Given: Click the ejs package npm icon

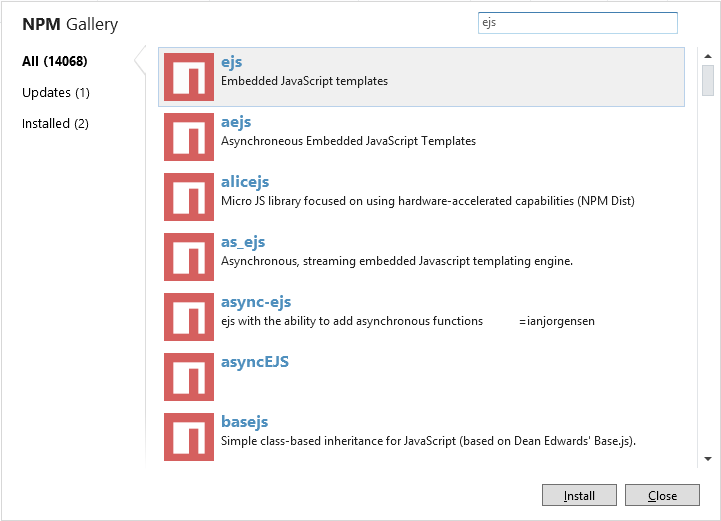Looking at the screenshot, I should (189, 77).
